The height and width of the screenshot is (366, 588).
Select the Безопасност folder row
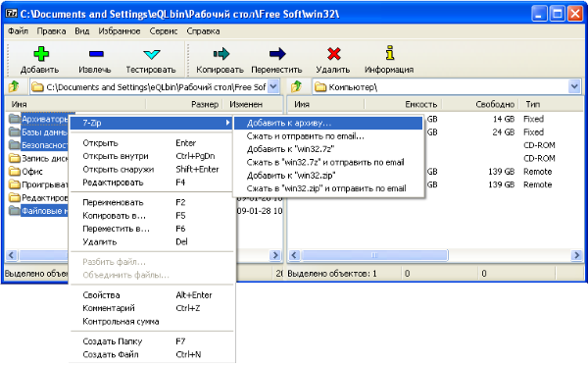[38, 145]
